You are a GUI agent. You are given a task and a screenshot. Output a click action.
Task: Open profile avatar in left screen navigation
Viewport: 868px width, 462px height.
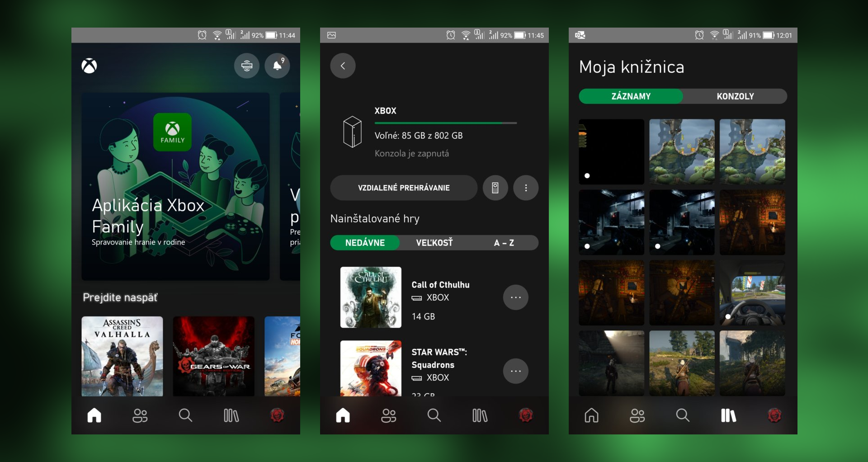[x=277, y=415]
